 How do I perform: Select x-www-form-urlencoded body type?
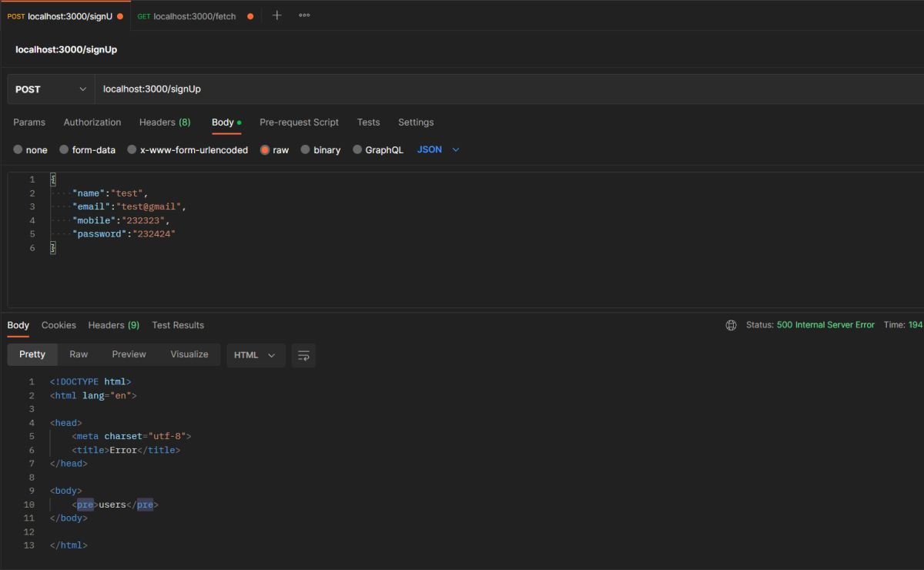coord(188,150)
